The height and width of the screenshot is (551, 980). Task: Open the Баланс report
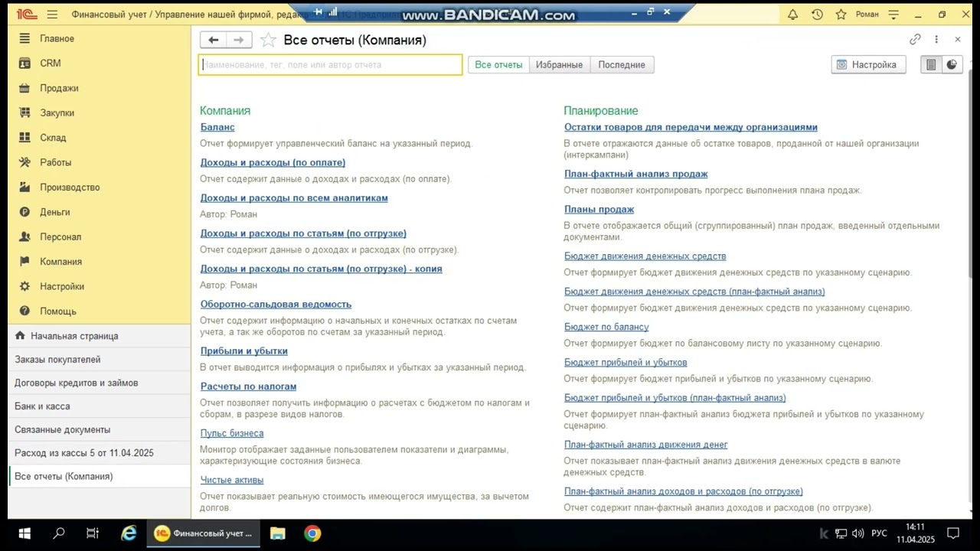click(217, 127)
